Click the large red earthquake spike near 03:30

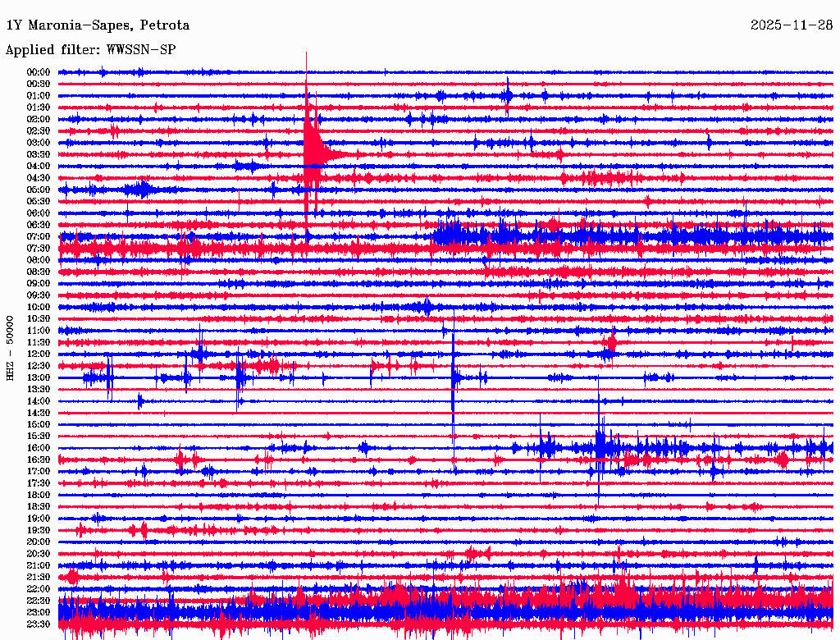pyautogui.click(x=311, y=144)
